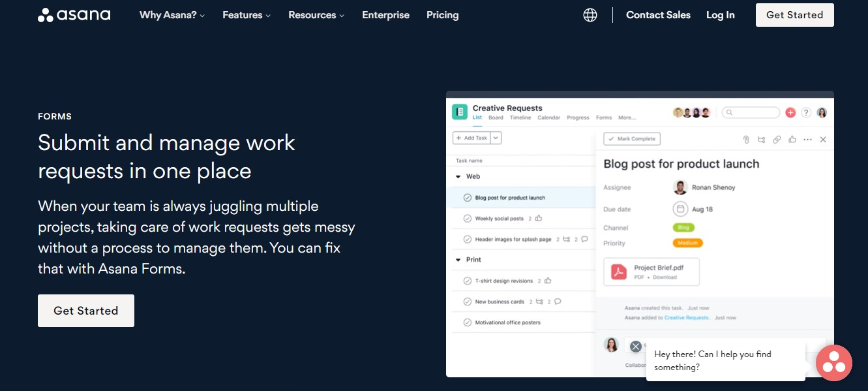
Task: Check off Blog post for product launch row
Action: pos(467,198)
